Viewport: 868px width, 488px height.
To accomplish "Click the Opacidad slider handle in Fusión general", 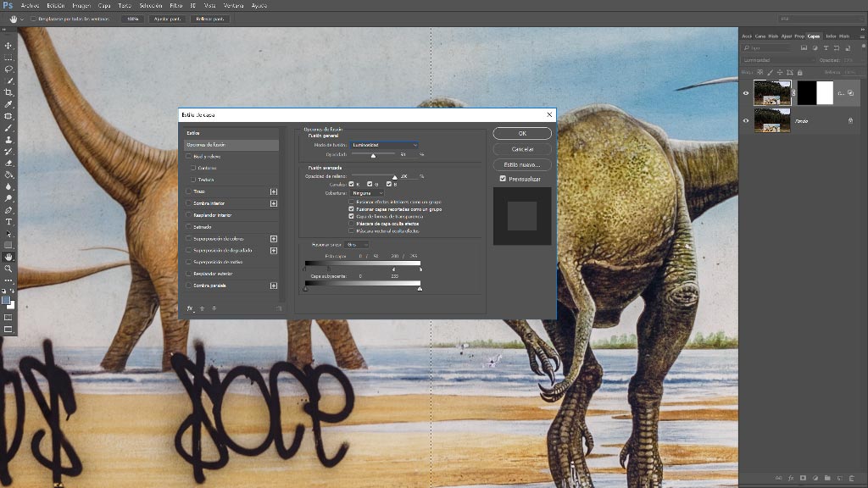I will pyautogui.click(x=373, y=156).
